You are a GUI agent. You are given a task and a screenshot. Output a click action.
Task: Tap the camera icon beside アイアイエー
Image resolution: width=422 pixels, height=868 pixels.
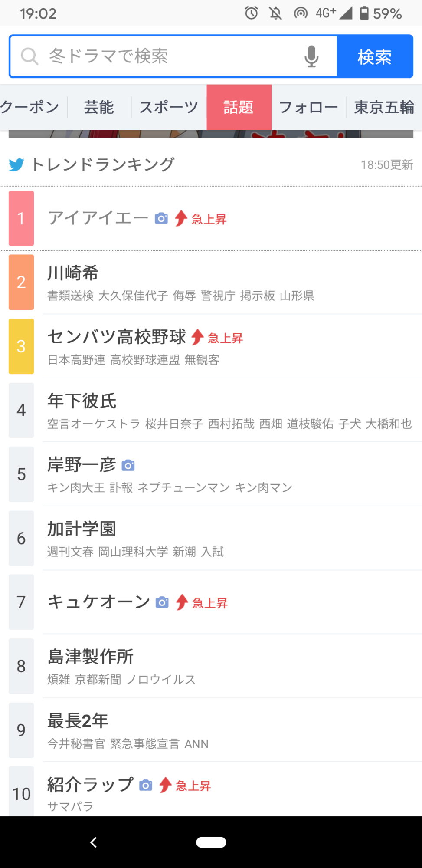161,218
